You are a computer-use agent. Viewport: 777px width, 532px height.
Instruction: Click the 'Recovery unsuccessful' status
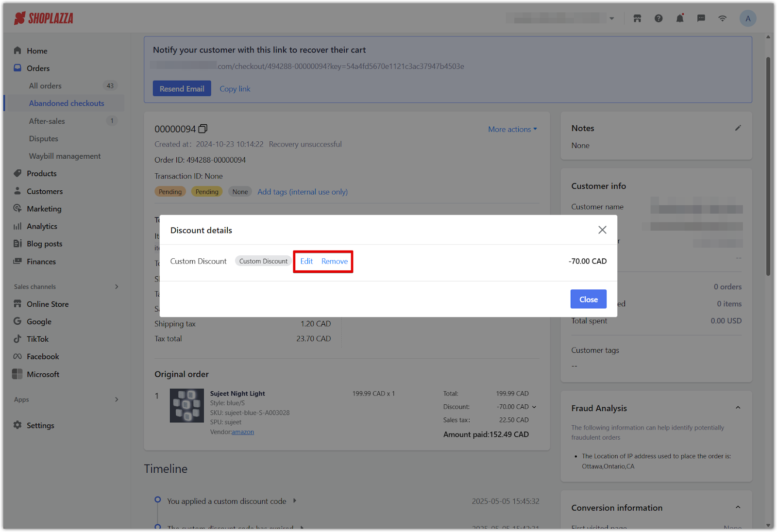pyautogui.click(x=305, y=145)
